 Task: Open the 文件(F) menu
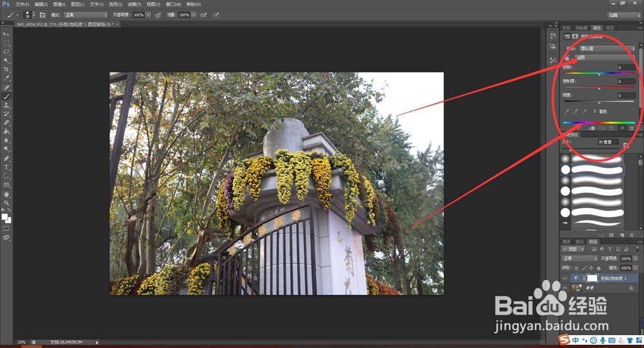pos(22,4)
